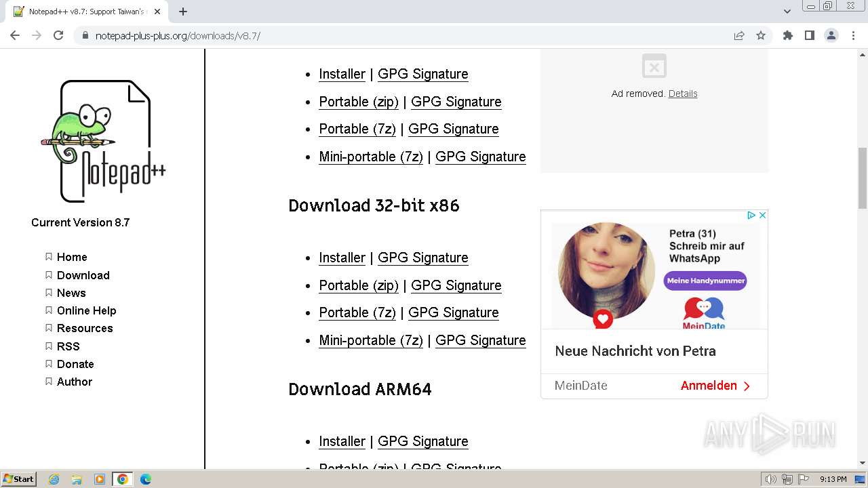This screenshot has width=868, height=488.
Task: Click the volume speaker tray icon
Action: pyautogui.click(x=770, y=479)
